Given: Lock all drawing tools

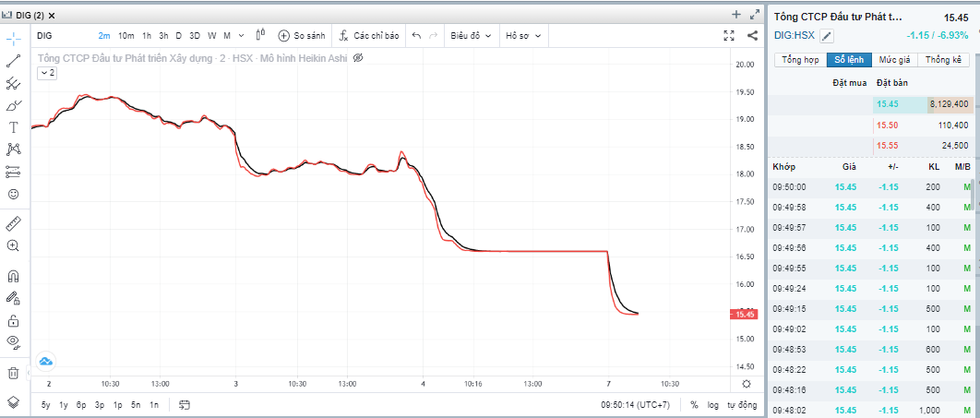Looking at the screenshot, I should click(x=14, y=321).
